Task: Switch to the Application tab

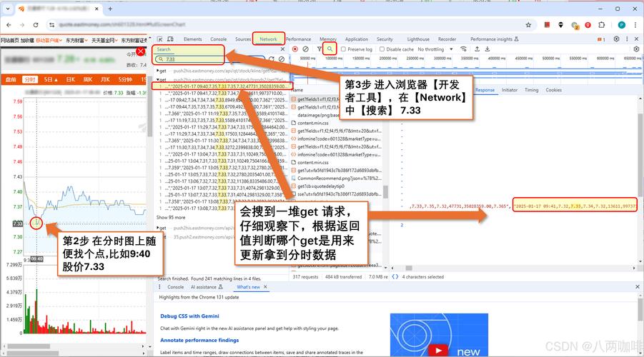Action: click(357, 39)
